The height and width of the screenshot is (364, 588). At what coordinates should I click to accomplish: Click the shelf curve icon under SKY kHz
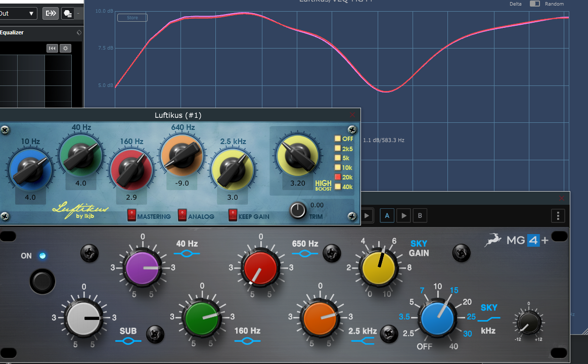[488, 319]
